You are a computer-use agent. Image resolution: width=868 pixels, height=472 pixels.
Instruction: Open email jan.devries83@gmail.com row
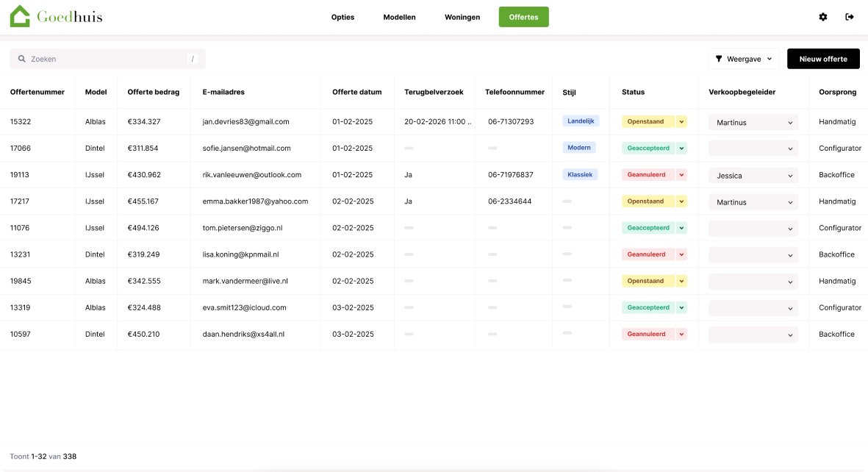coord(245,122)
